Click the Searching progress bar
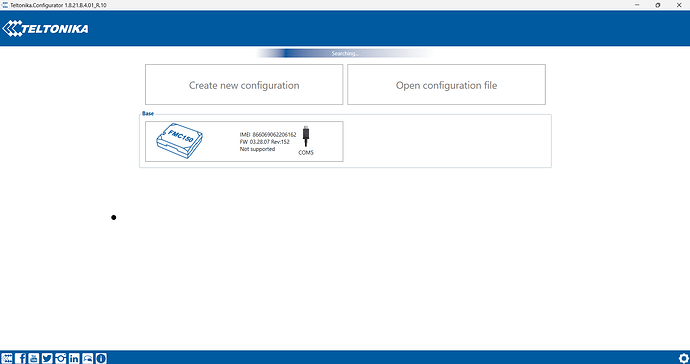Screen dimensions: 690x364 coord(345,53)
